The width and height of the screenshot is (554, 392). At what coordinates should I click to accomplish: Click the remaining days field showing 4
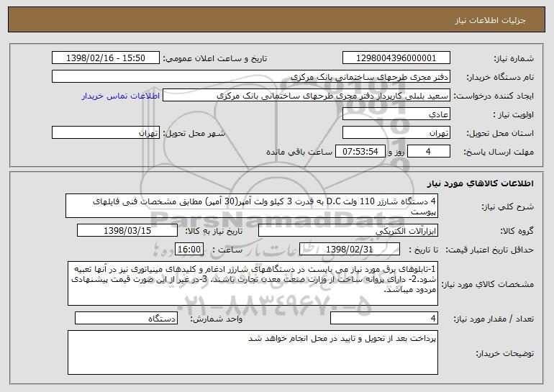pyautogui.click(x=429, y=152)
